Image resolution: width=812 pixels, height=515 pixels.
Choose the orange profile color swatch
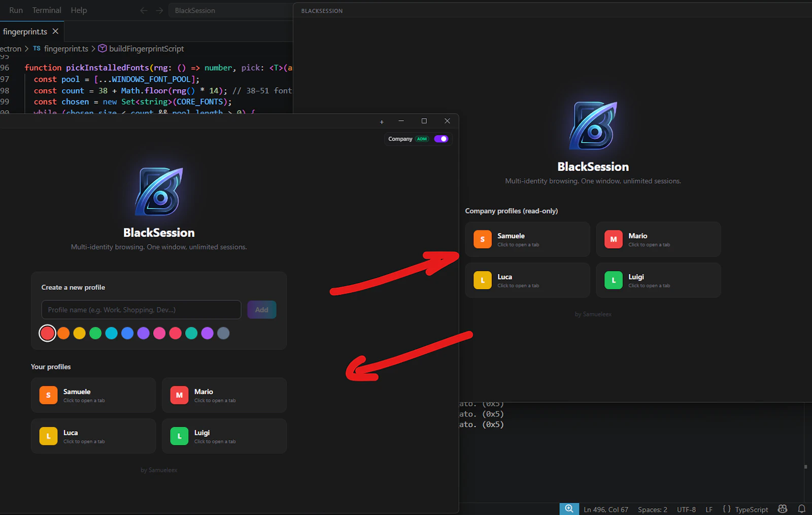(x=63, y=333)
